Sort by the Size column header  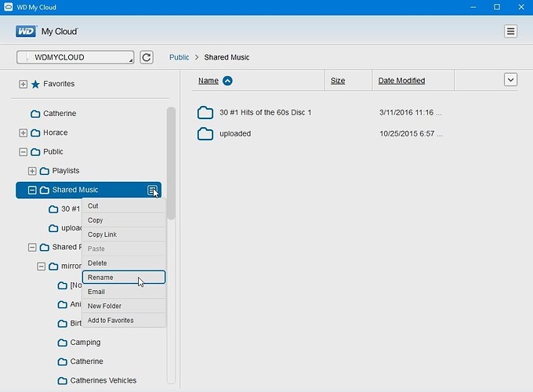tap(338, 81)
